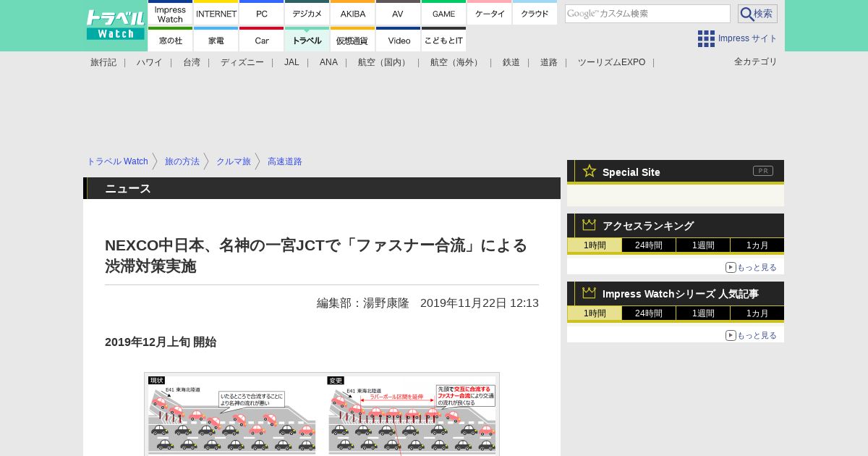Click もっと見る under アクセスランキング
The image size is (868, 456).
coord(751,267)
